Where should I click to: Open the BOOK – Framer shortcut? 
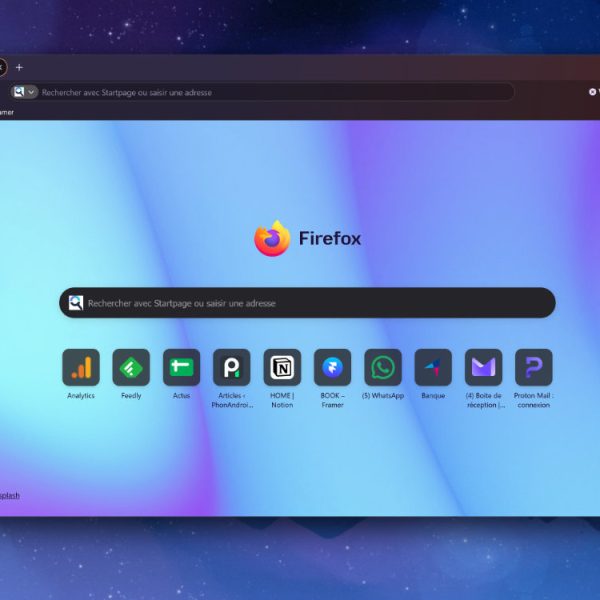pyautogui.click(x=333, y=367)
